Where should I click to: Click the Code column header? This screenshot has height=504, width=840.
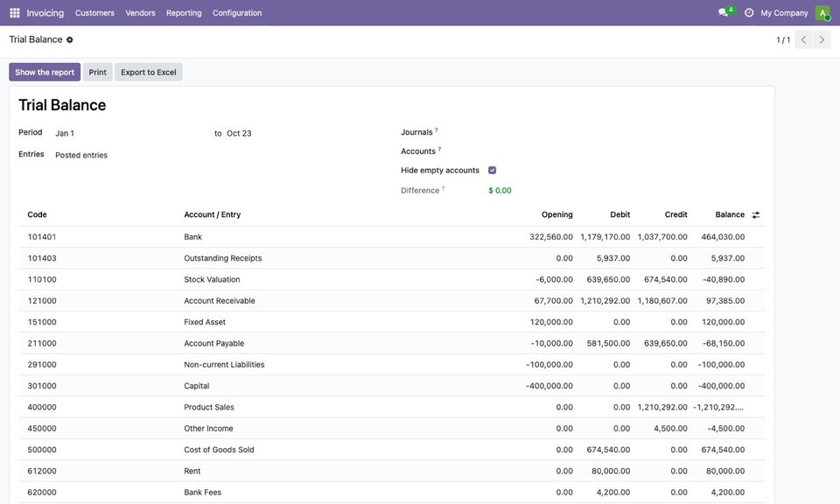point(37,214)
